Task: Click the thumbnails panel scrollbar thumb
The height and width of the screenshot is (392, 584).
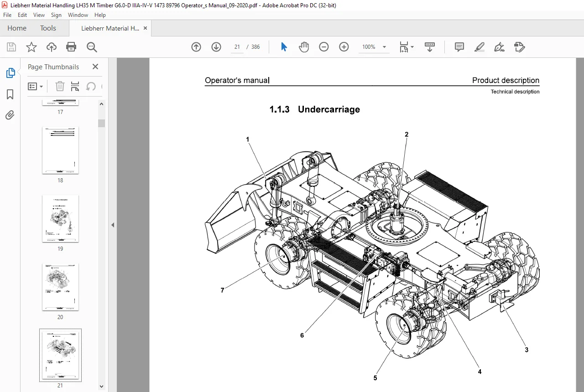Action: [x=102, y=123]
